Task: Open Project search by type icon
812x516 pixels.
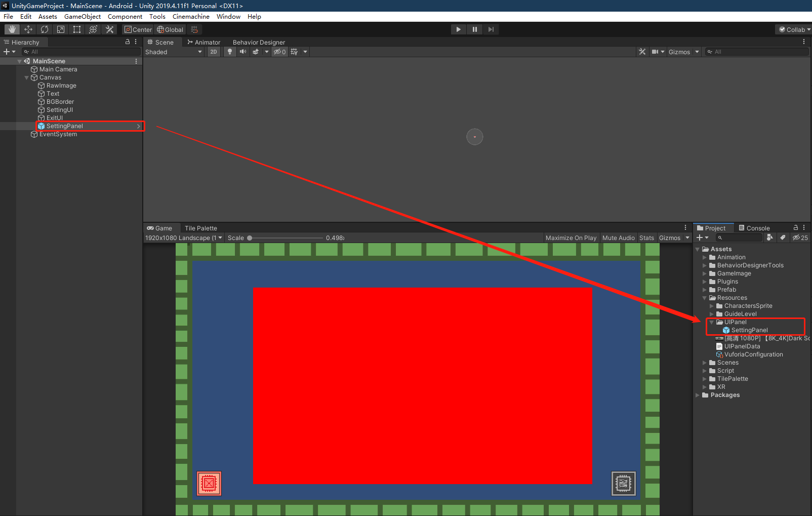Action: tap(770, 237)
